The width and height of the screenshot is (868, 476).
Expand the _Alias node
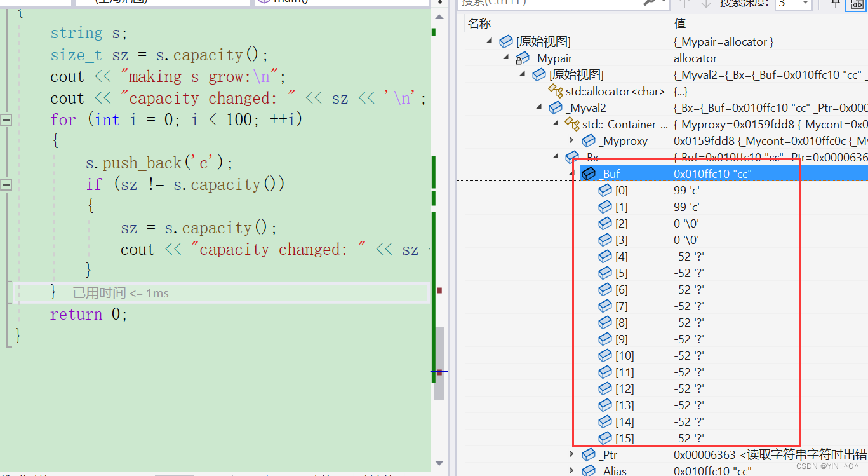[x=571, y=471]
